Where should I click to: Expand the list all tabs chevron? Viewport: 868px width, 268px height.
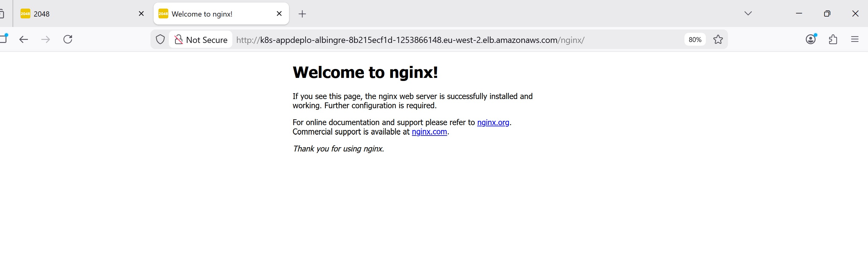748,13
